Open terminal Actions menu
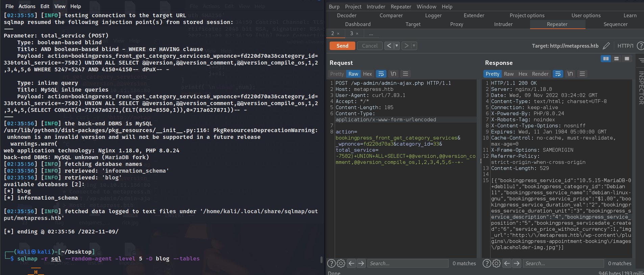Viewport: 644px width, 275px height. pos(27,6)
